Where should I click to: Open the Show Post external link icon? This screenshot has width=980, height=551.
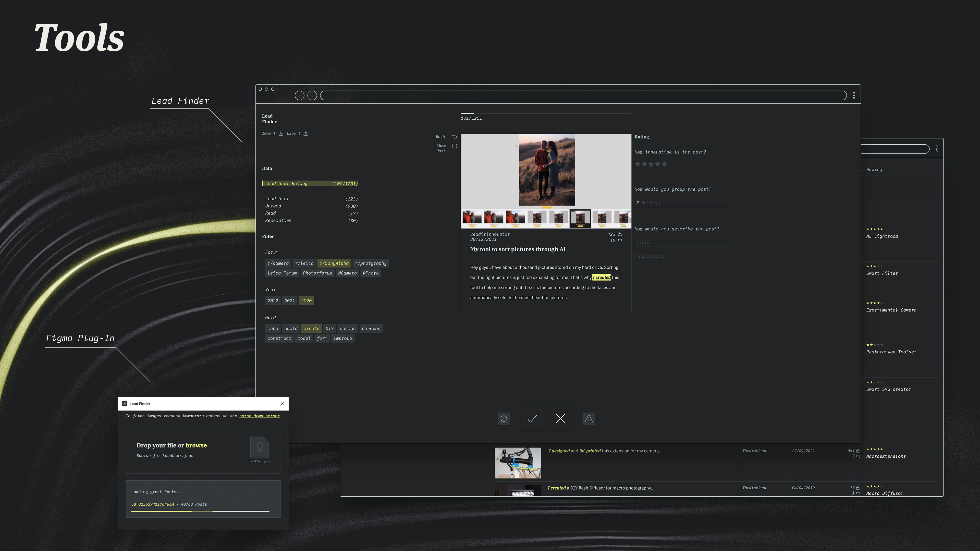click(454, 146)
